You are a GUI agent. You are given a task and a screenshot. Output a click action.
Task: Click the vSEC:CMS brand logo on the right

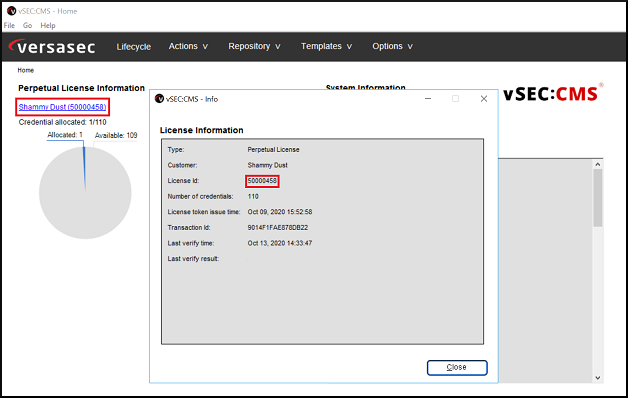[553, 93]
